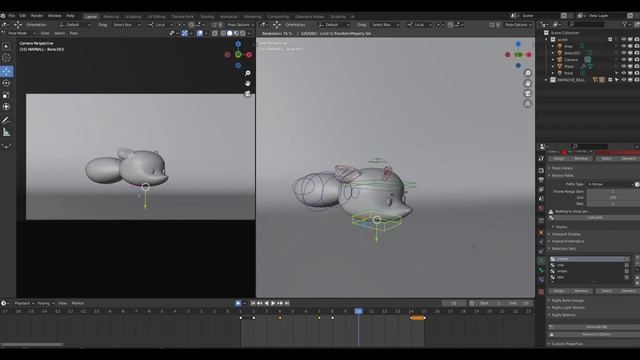This screenshot has height=360, width=640.
Task: Click the Generate Rig button
Action: [x=596, y=327]
